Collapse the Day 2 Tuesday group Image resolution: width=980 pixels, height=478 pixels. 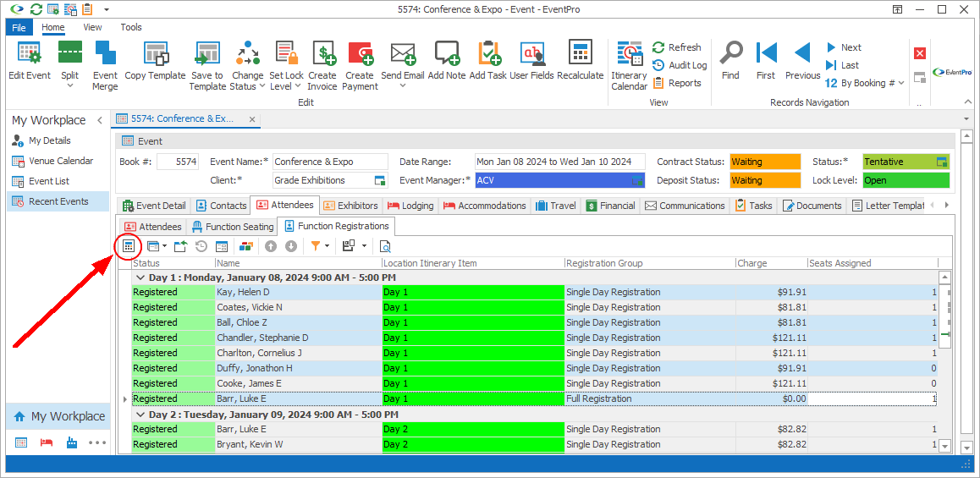click(x=140, y=415)
